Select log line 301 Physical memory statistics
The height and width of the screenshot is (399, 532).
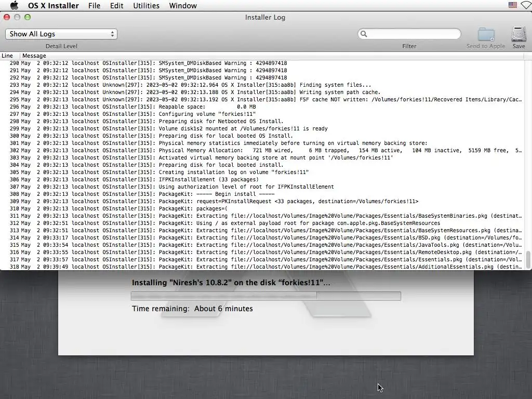click(x=262, y=143)
